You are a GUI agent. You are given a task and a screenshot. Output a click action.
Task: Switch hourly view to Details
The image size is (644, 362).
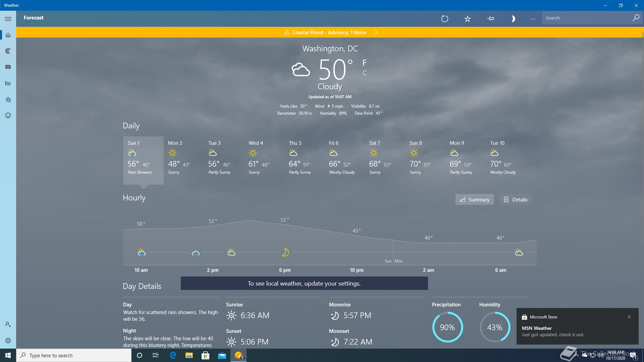516,199
